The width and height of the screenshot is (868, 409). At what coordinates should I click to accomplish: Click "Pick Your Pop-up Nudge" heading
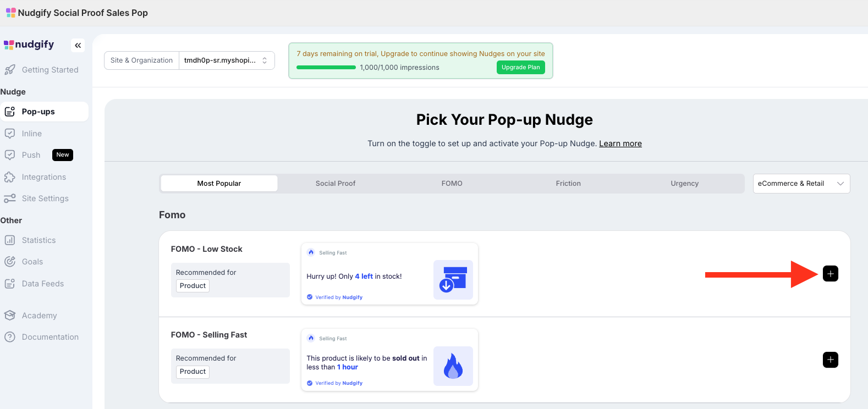pos(504,120)
